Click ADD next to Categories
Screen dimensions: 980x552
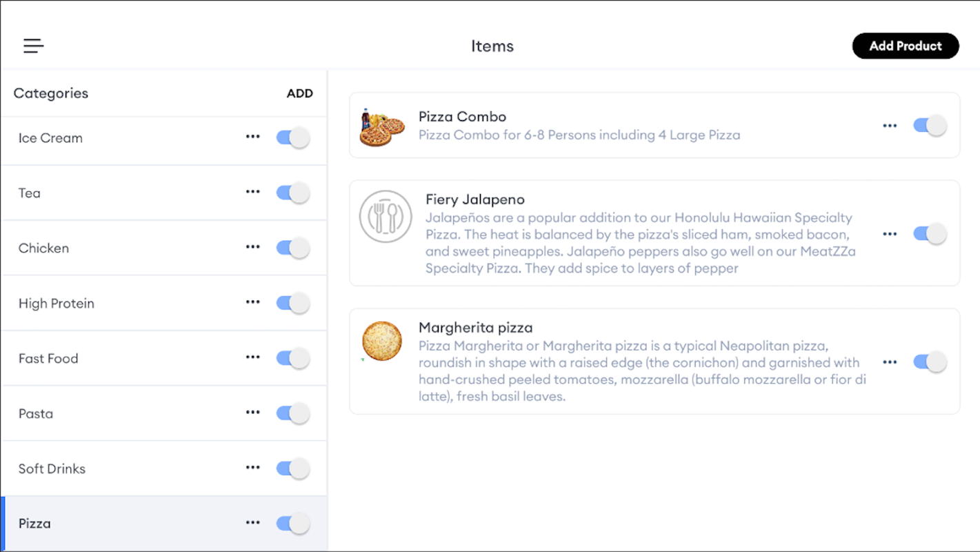[x=299, y=94]
